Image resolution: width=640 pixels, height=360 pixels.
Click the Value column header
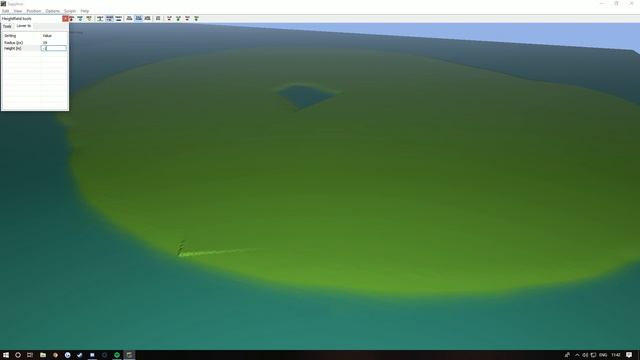click(47, 36)
